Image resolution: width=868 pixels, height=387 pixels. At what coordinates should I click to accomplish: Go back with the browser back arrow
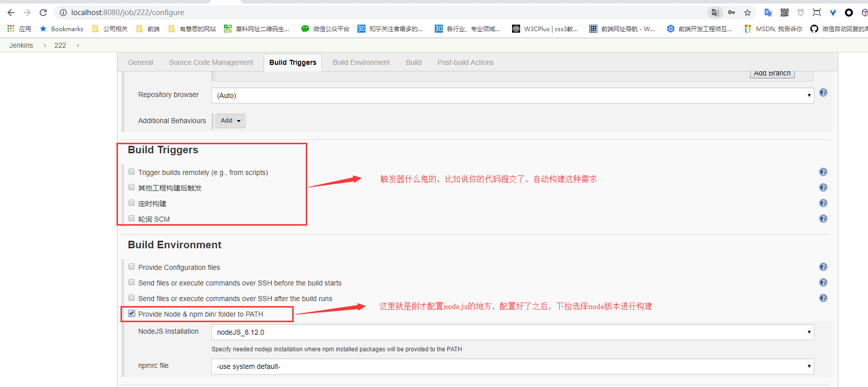coord(11,13)
